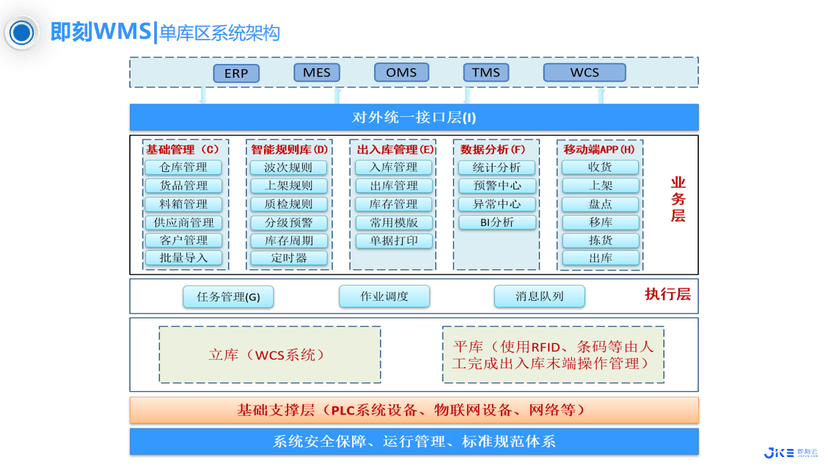This screenshot has height=466, width=828.
Task: Choose 统计分析 box
Action: tap(496, 167)
